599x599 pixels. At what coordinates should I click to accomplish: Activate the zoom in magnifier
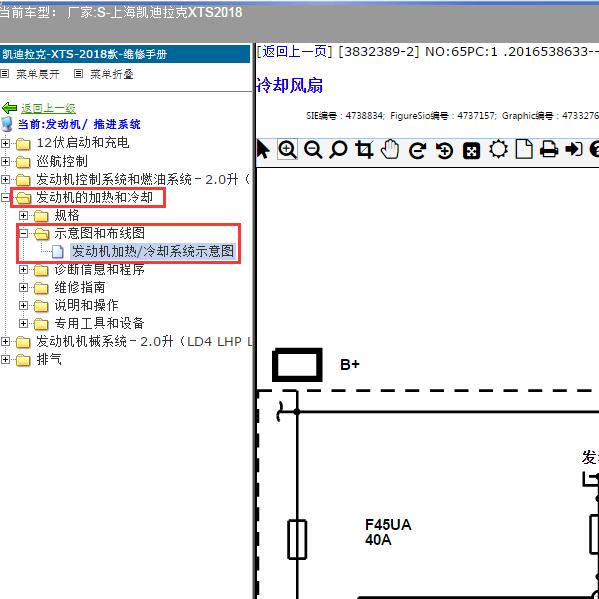tap(288, 149)
